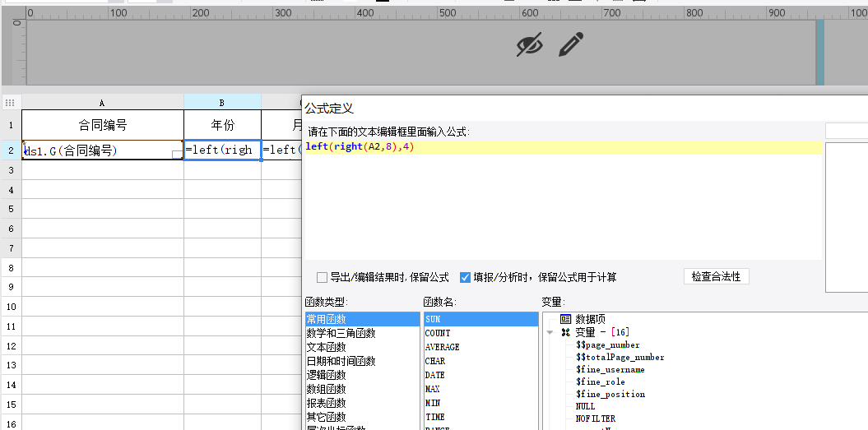Select row 5 header
Viewport: 868px width, 430px height.
[x=11, y=209]
